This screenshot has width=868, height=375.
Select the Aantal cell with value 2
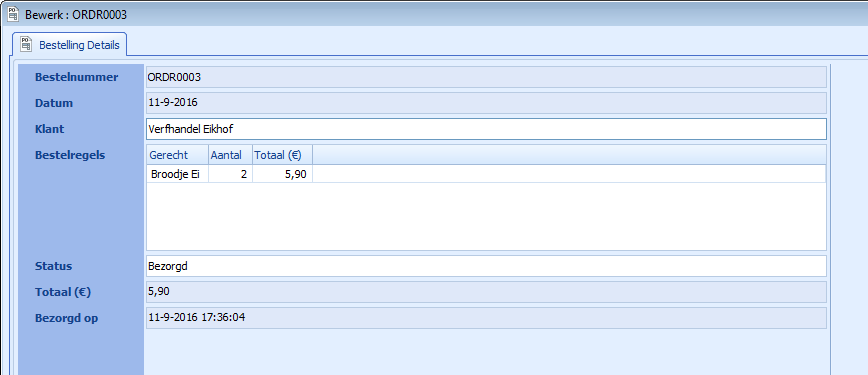pos(230,174)
